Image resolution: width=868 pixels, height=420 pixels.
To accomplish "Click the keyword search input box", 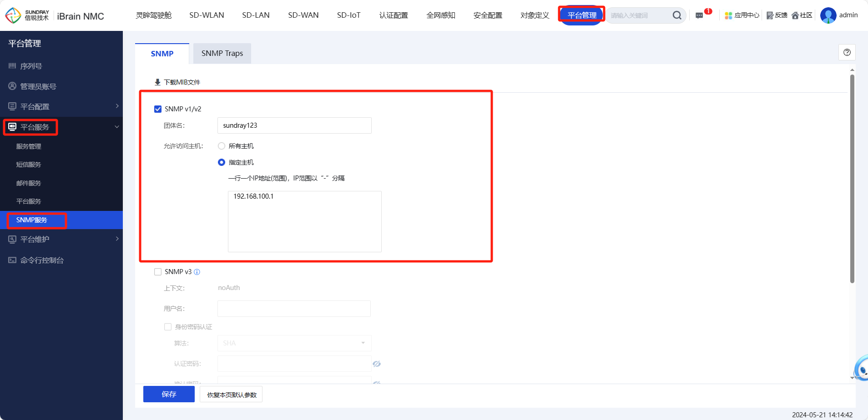I will [x=639, y=15].
